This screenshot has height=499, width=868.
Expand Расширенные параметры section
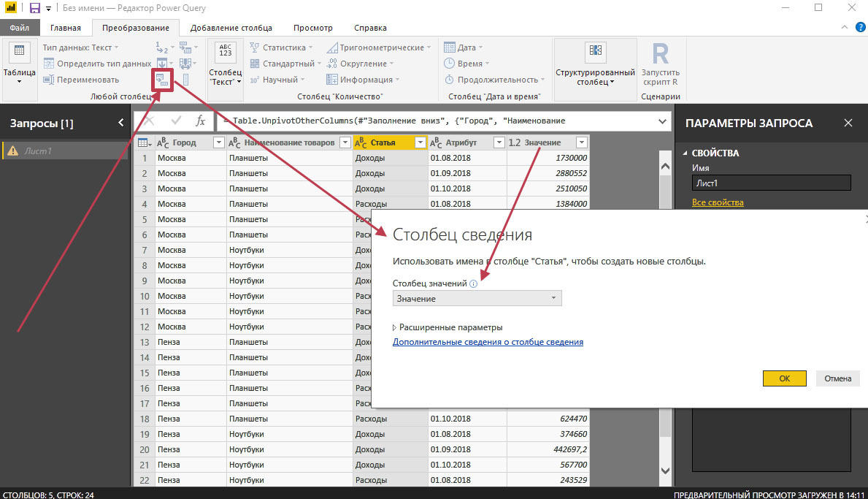tap(448, 327)
